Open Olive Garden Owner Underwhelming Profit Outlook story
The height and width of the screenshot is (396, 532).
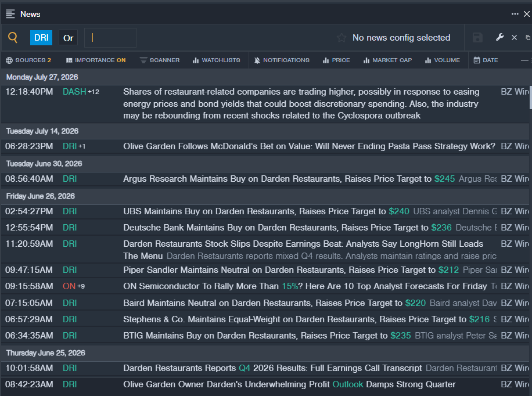coord(289,384)
